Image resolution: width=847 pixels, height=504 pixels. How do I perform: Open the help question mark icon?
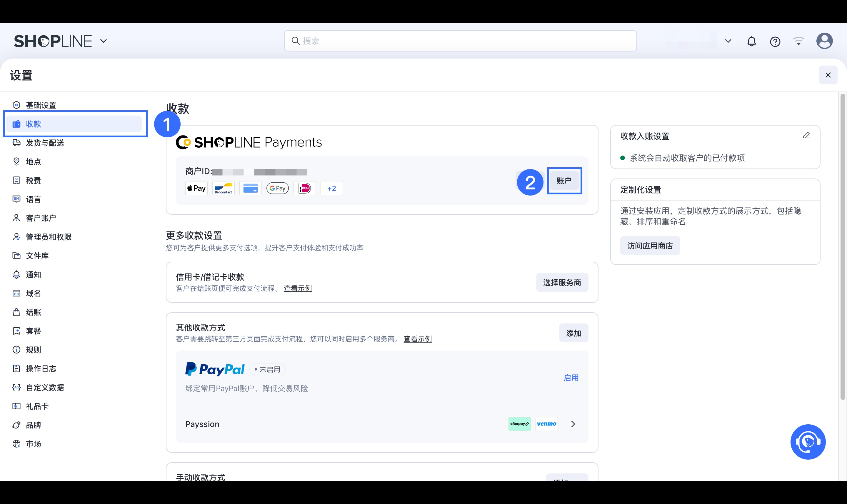[x=775, y=41]
